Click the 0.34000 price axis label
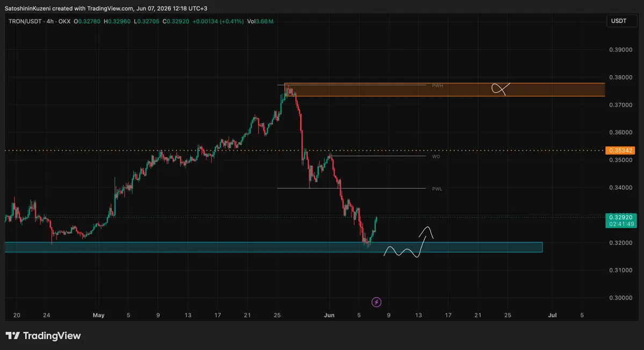The height and width of the screenshot is (350, 644). (620, 188)
